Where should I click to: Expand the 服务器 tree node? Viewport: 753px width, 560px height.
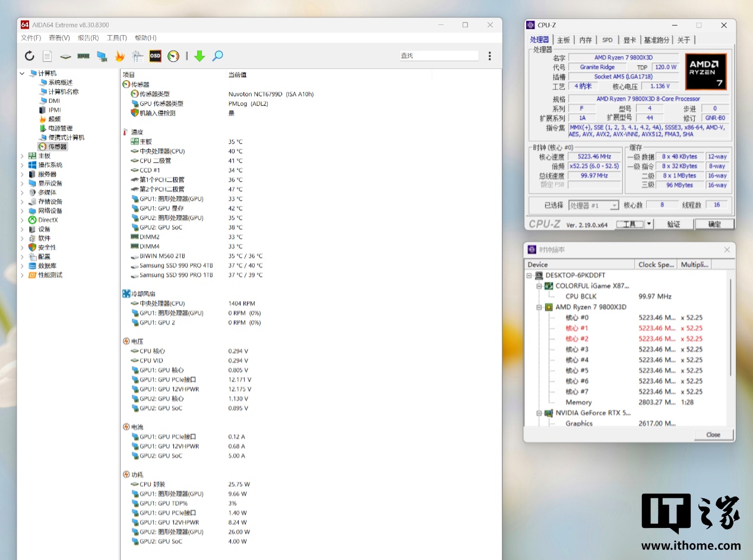[x=23, y=174]
